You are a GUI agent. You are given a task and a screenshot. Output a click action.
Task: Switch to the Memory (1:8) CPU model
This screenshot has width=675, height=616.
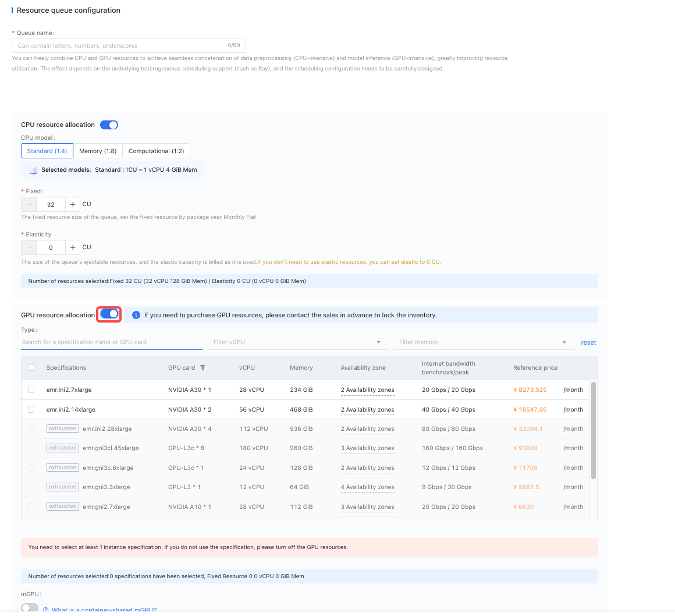[x=98, y=151]
